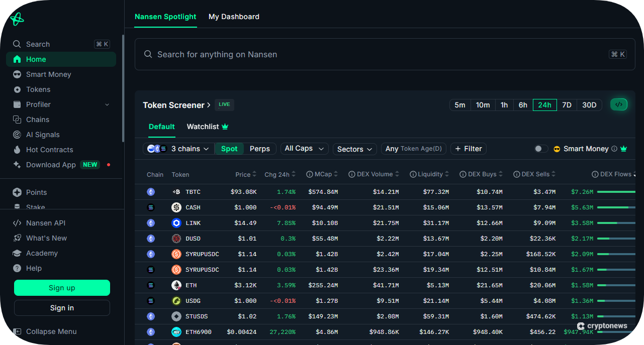Switch from Spot to Perps view
Screen dimensions: 644x345
pyautogui.click(x=260, y=149)
